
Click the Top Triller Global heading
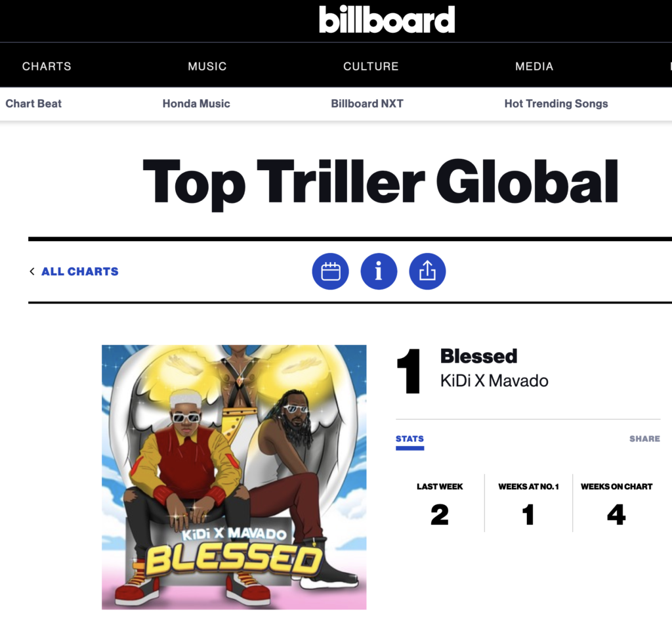381,182
